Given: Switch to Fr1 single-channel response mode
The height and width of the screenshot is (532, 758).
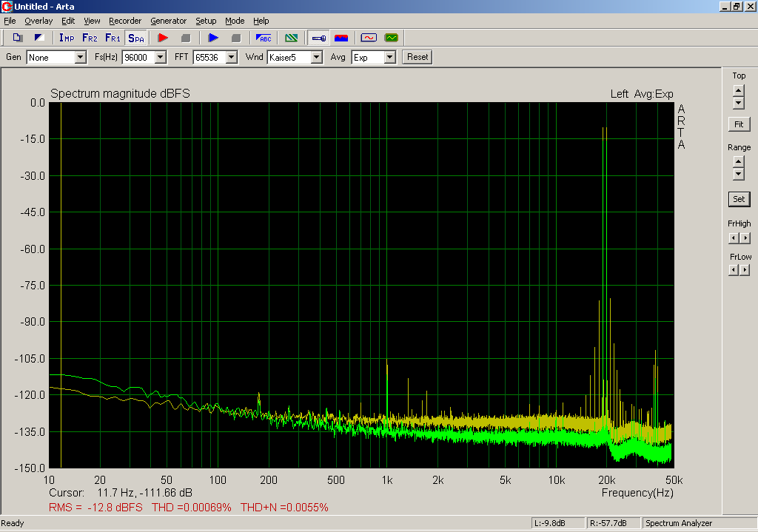Looking at the screenshot, I should pyautogui.click(x=113, y=38).
